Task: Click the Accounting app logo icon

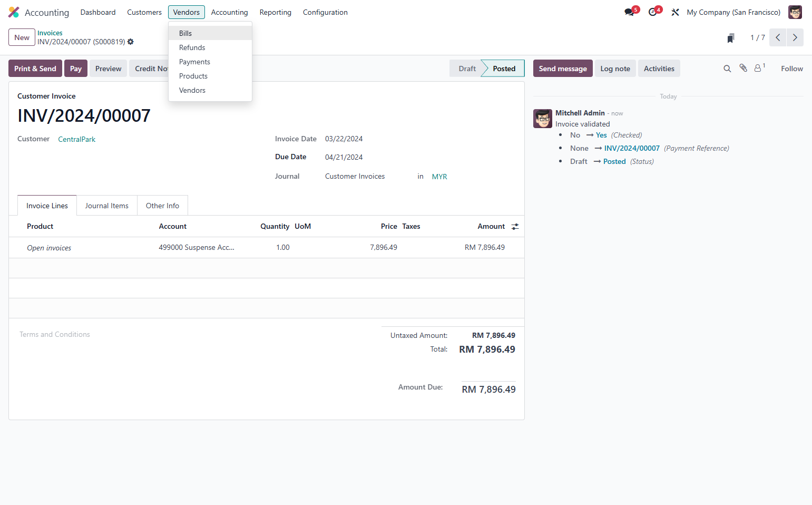Action: click(14, 12)
